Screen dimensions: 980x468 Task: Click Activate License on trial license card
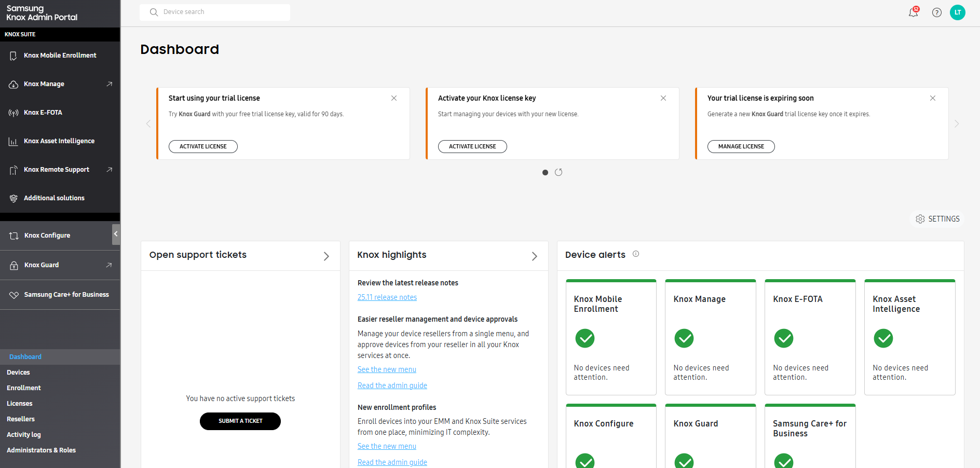click(203, 146)
